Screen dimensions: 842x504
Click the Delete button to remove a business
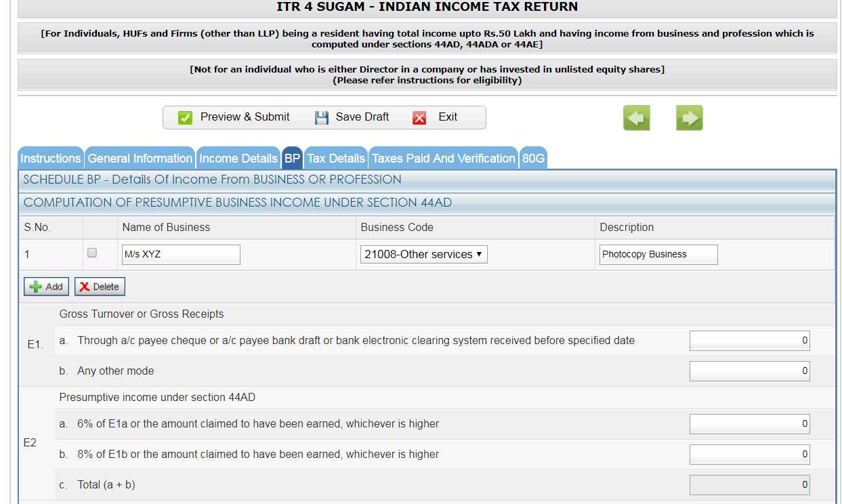tap(99, 286)
